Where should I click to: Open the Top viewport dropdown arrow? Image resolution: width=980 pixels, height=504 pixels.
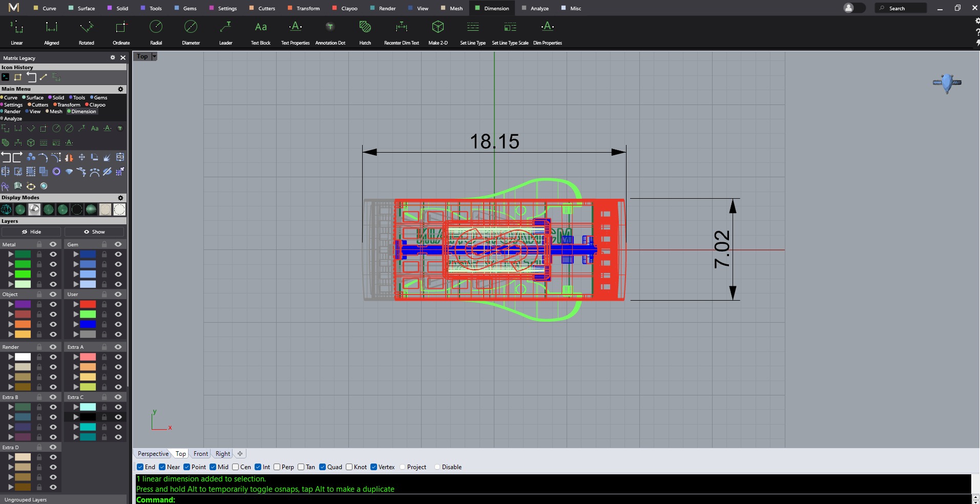[154, 56]
